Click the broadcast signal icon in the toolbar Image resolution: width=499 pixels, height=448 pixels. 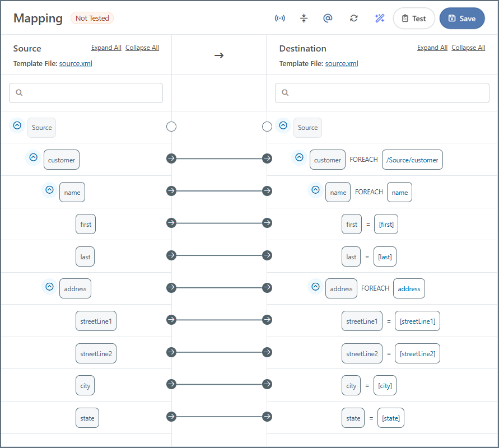point(279,18)
